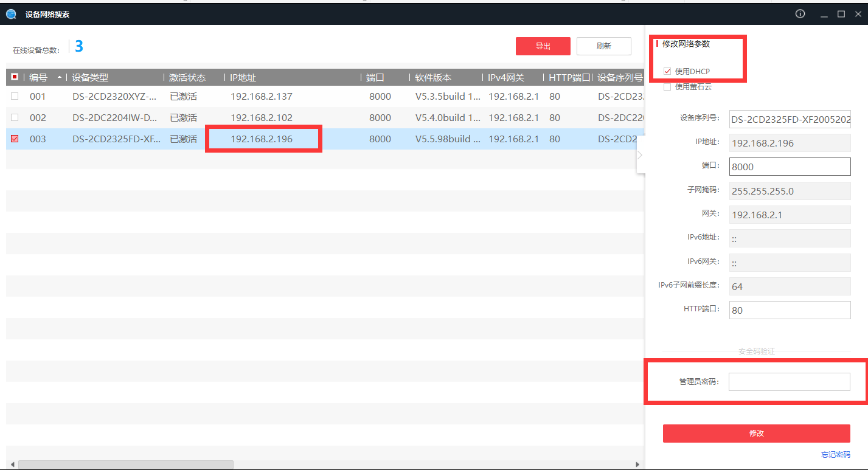The width and height of the screenshot is (868, 470).
Task: Click the 导出 export button
Action: point(543,46)
